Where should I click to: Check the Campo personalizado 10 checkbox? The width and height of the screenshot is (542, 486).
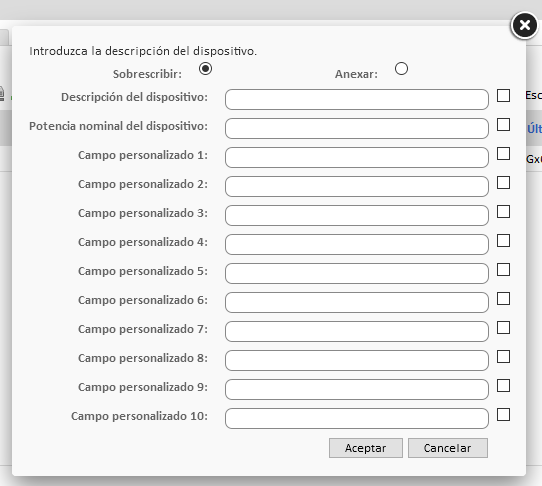coord(503,415)
